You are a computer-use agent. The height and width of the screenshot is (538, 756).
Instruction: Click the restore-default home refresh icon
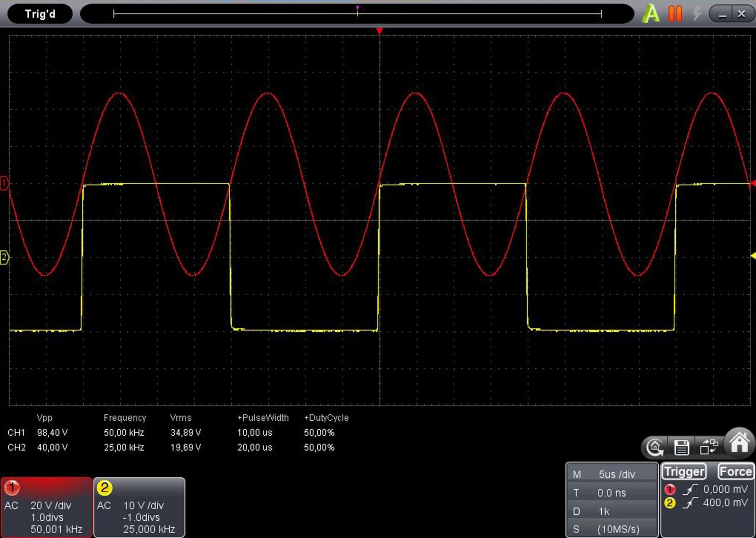coord(655,447)
